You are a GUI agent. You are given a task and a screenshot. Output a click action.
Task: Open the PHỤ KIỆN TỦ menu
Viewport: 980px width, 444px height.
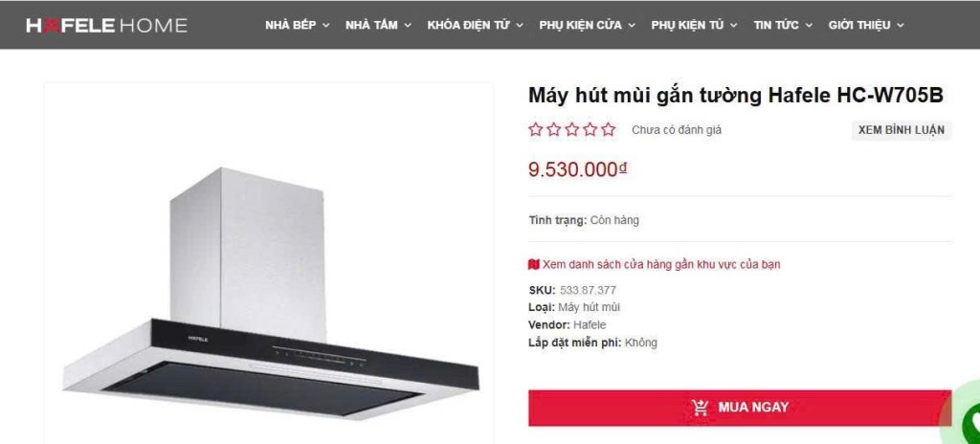694,26
